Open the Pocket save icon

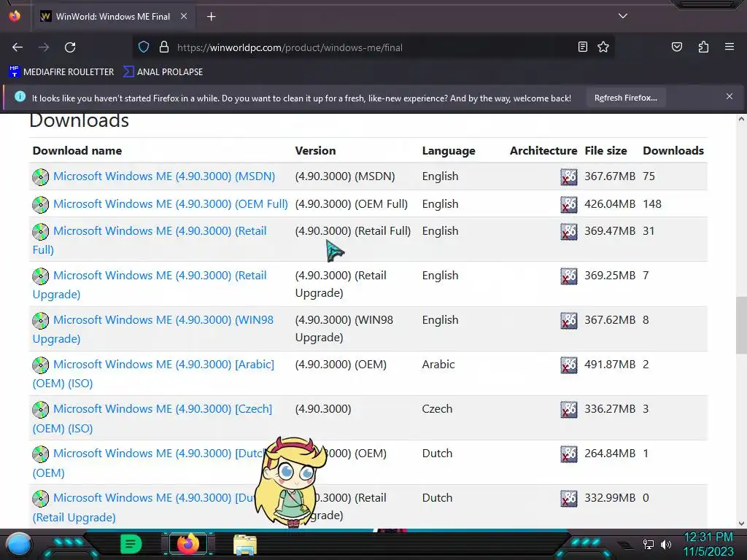[677, 47]
